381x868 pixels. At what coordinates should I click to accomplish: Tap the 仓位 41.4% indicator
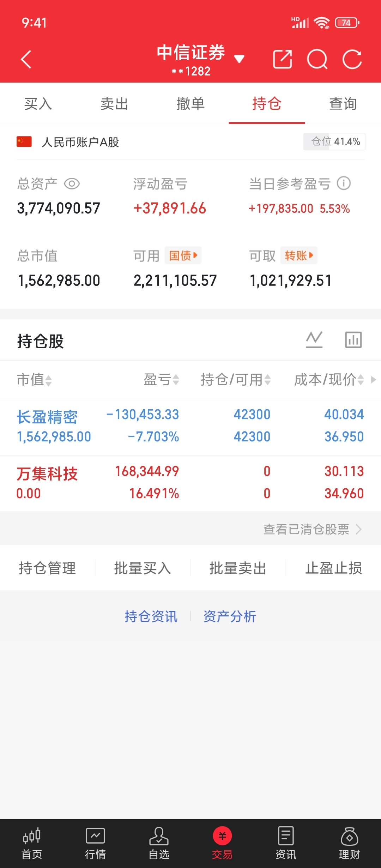[x=334, y=141]
